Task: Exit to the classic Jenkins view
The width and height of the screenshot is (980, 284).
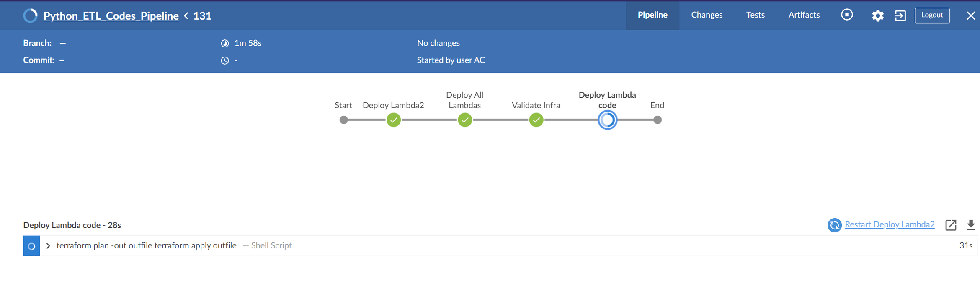Action: coord(900,15)
